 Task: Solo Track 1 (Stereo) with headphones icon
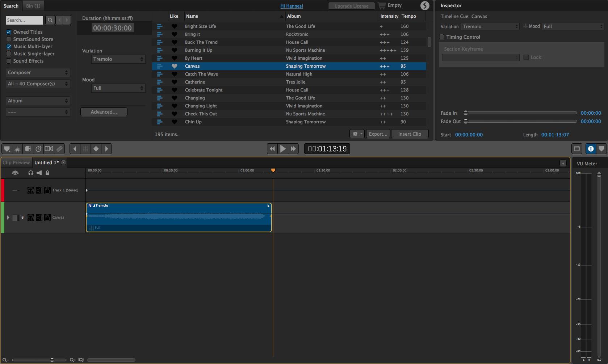tap(31, 190)
